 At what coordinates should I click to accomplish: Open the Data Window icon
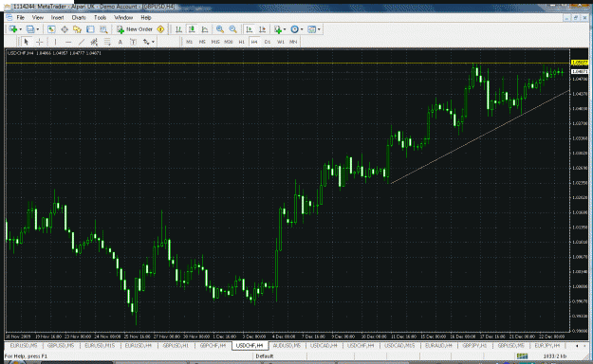coord(65,29)
